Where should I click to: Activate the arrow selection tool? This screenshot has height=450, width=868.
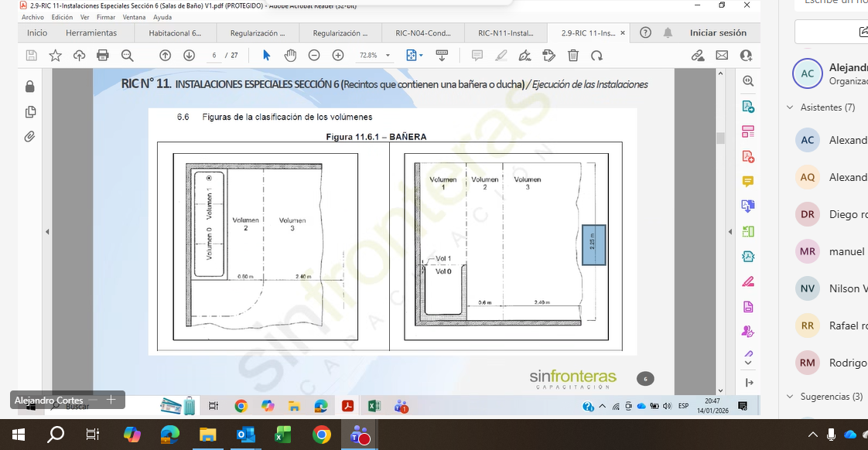pos(266,56)
